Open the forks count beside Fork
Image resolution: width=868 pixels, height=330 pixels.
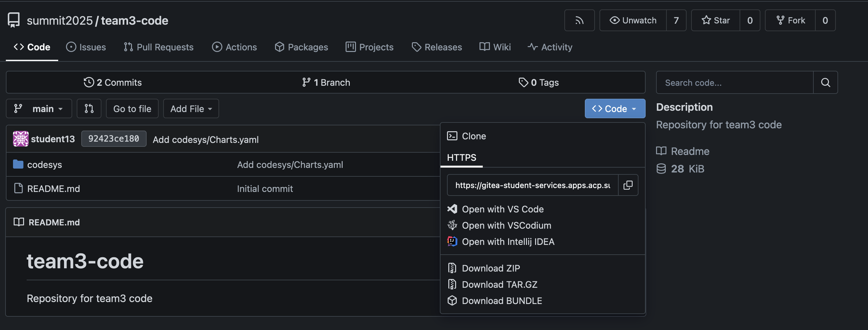point(825,20)
